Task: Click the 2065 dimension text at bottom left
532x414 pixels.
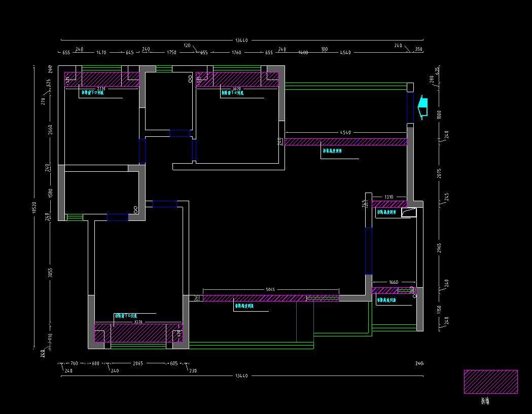Action: [137, 363]
